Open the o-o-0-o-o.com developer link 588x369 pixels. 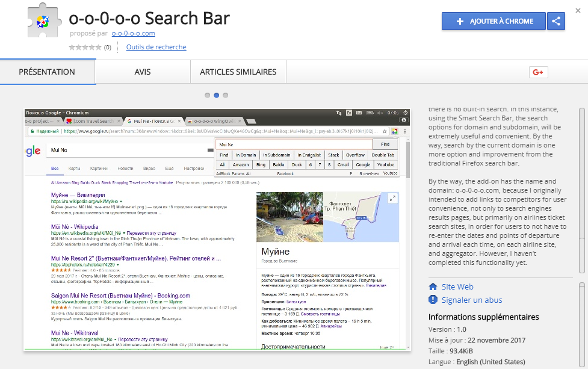pos(133,33)
